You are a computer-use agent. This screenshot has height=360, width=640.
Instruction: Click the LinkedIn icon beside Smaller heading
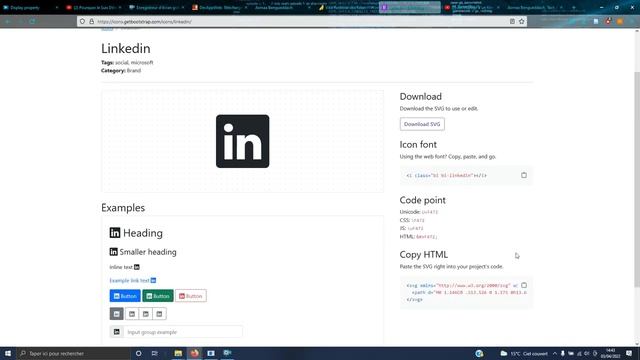[x=113, y=252]
